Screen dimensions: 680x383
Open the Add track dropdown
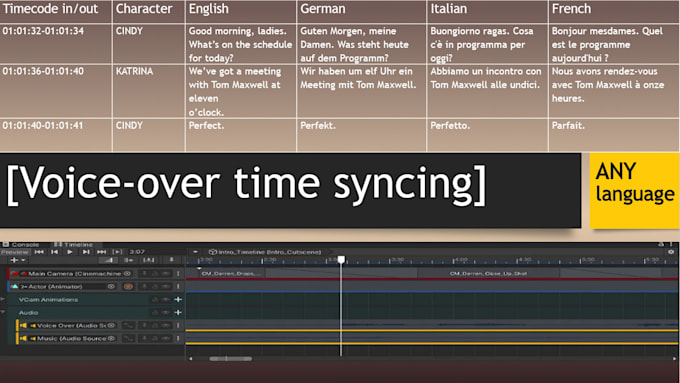18,260
